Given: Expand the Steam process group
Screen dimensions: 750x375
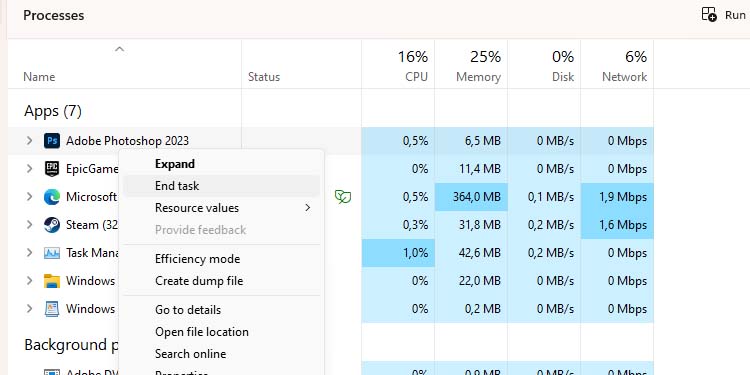Looking at the screenshot, I should pyautogui.click(x=29, y=225).
